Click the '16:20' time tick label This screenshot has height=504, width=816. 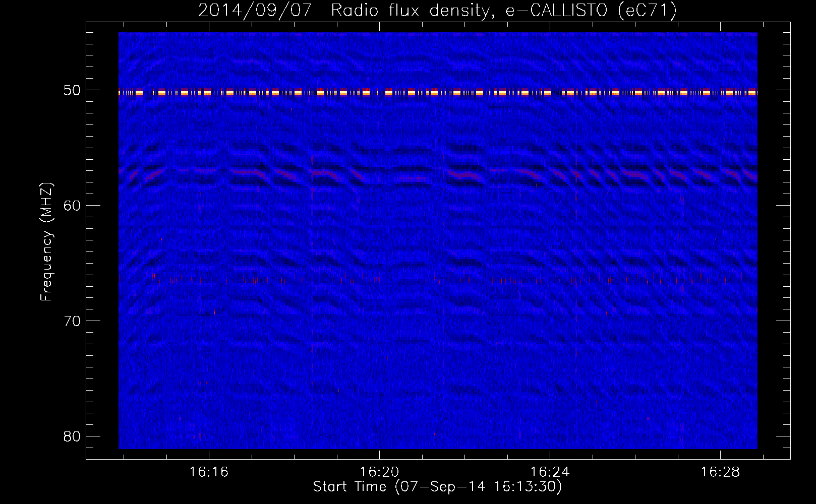tap(379, 472)
